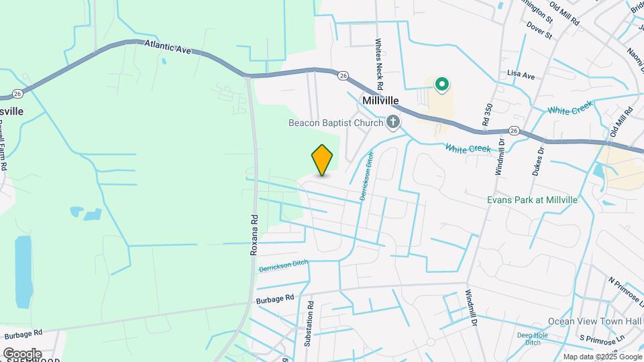
Task: Click the Substation Rd label
Action: [x=309, y=324]
